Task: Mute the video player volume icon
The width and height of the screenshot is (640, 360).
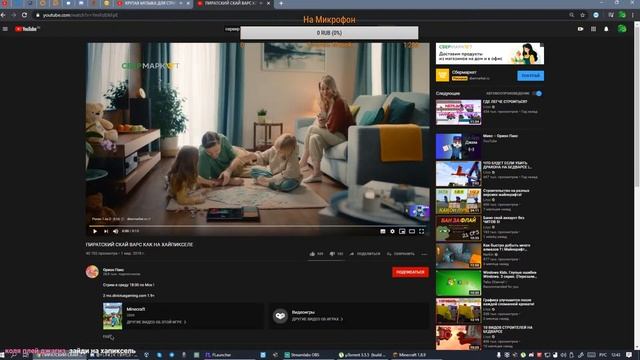Action: (x=116, y=231)
